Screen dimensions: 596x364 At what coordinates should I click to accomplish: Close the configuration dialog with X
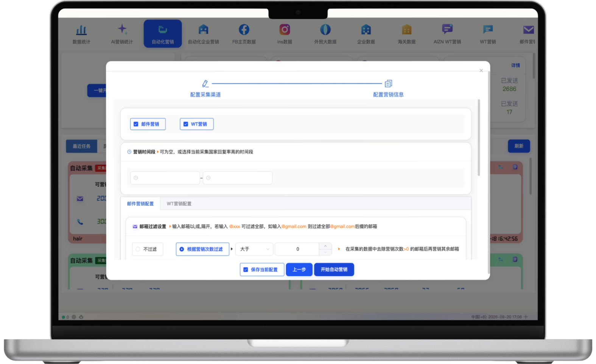click(481, 70)
